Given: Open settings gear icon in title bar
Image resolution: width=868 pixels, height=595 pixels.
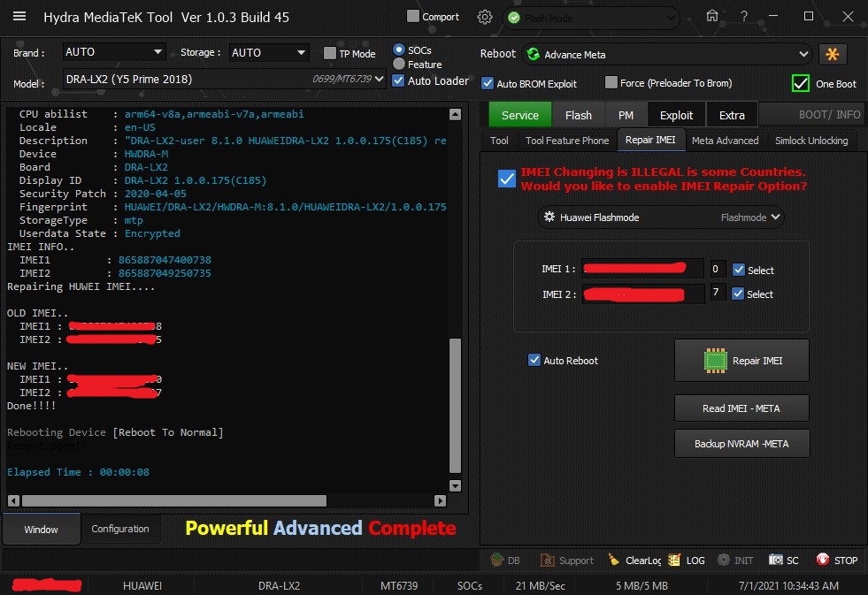Looking at the screenshot, I should coord(485,17).
